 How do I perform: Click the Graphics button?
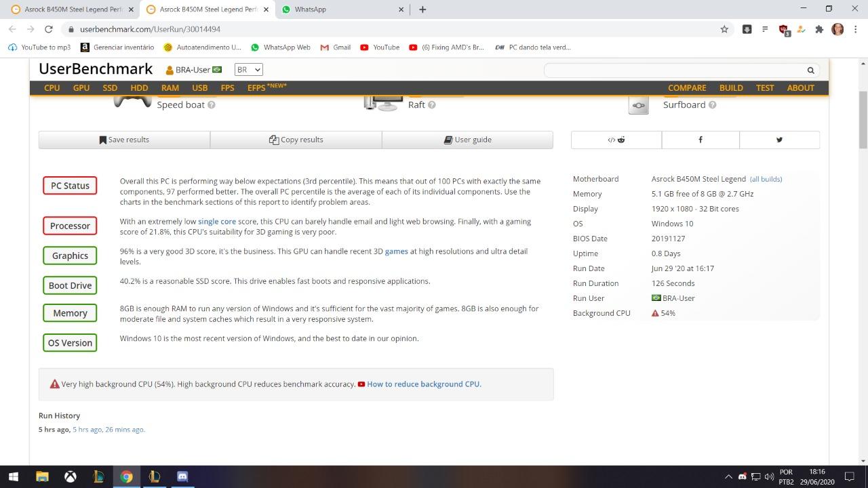click(x=70, y=256)
